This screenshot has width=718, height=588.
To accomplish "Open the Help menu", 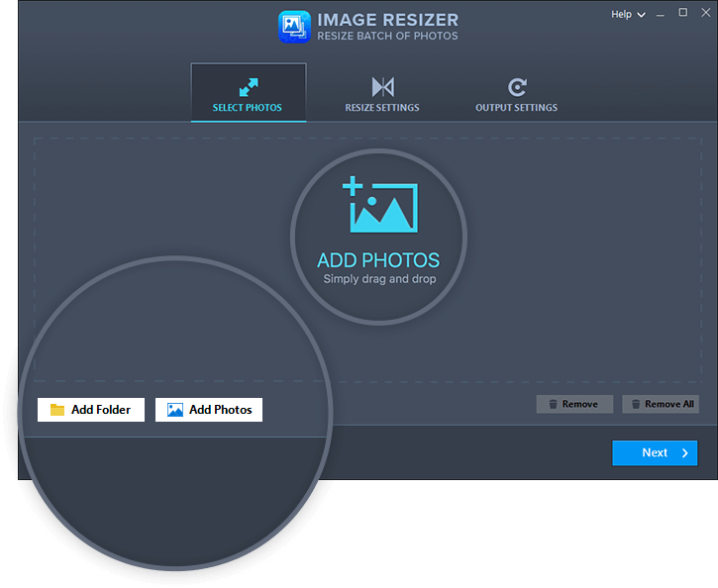I will point(621,15).
